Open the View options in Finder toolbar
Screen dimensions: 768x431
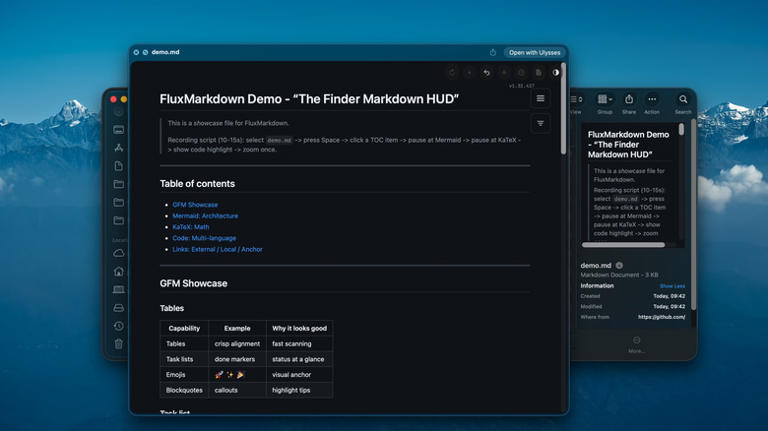[x=576, y=99]
